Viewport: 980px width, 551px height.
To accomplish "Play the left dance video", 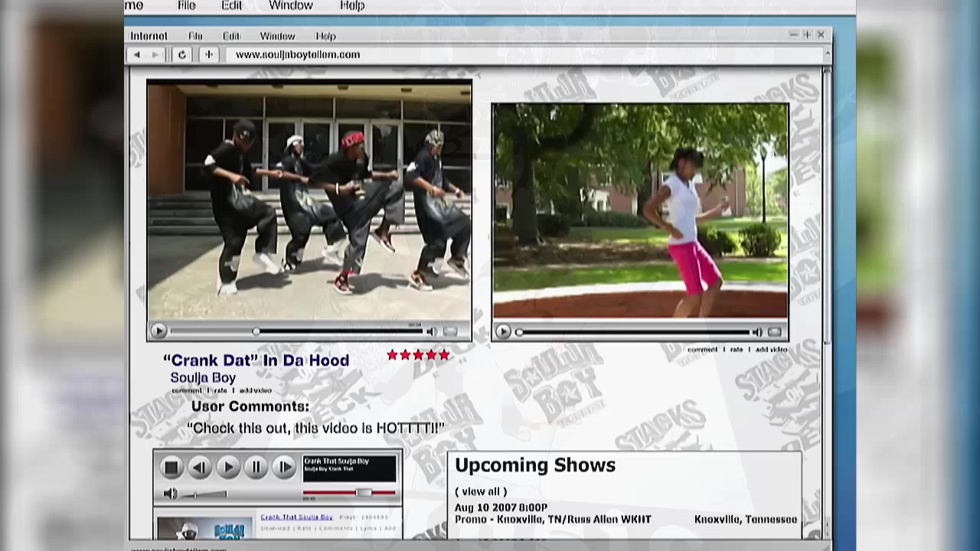I will pos(158,331).
